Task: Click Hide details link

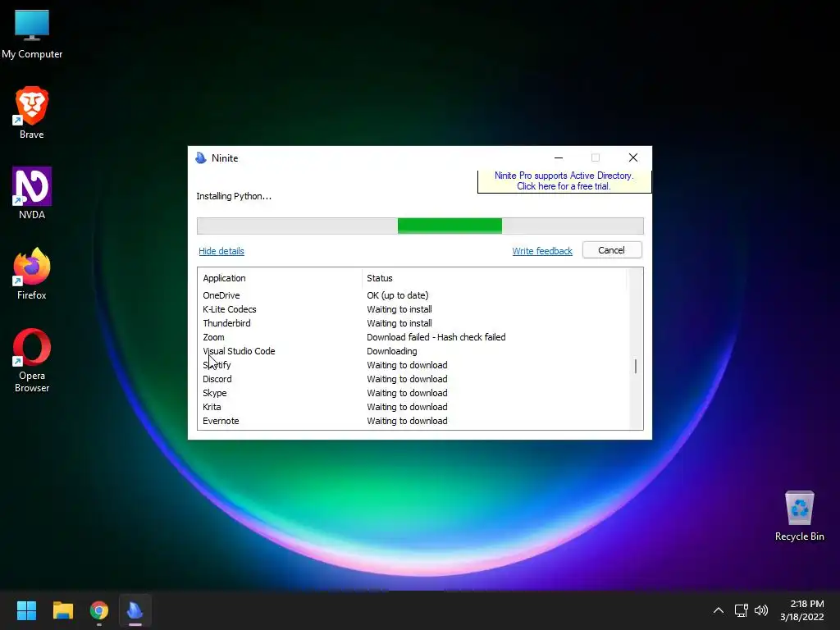Action: pos(221,251)
